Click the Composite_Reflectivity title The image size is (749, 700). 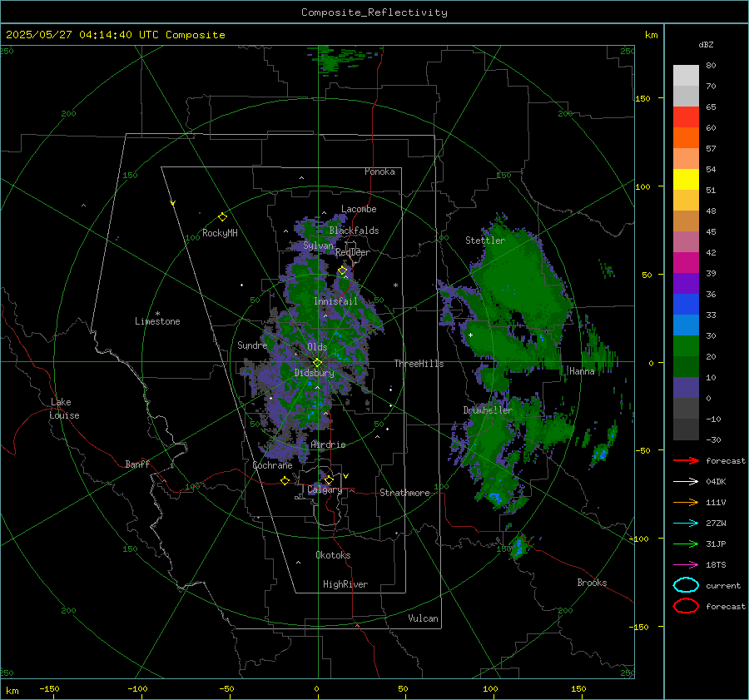coord(374,12)
